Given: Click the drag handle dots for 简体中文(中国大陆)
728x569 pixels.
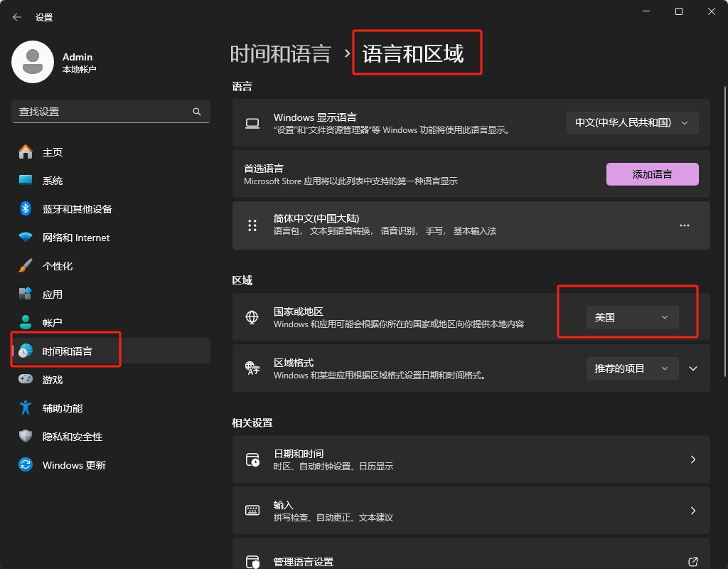Looking at the screenshot, I should pos(252,225).
